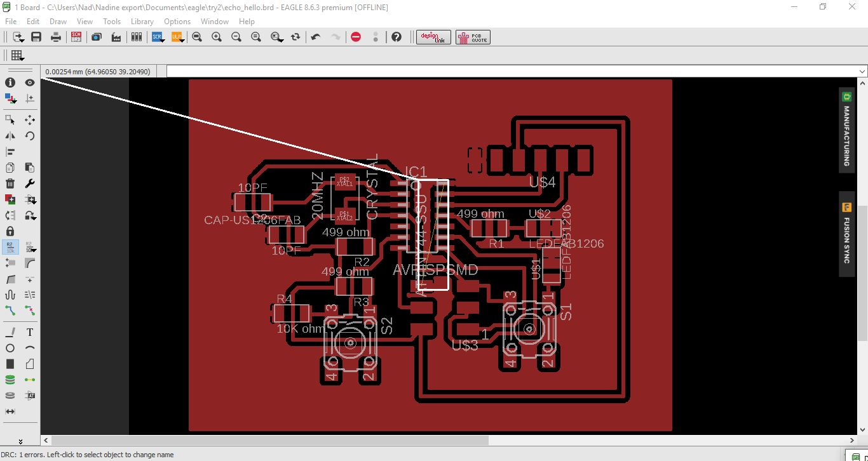The width and height of the screenshot is (868, 461).
Task: Select the Text tool
Action: click(29, 332)
